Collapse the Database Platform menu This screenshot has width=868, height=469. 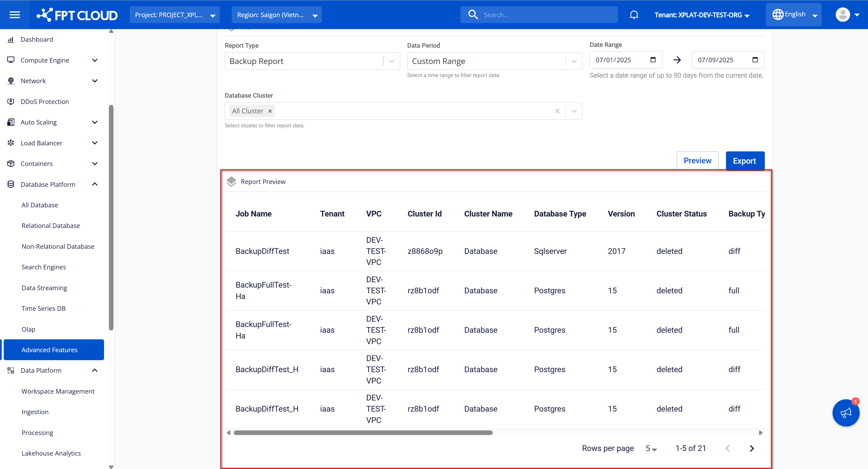point(95,184)
